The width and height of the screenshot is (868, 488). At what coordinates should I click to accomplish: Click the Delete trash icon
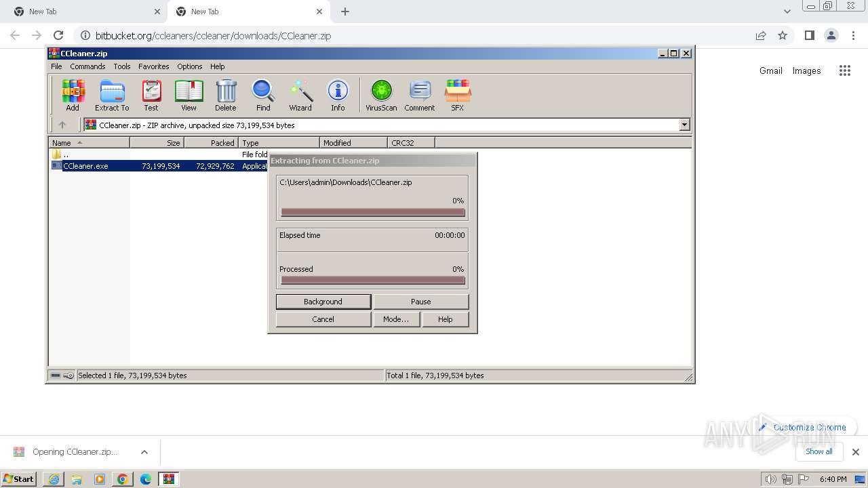tap(226, 96)
